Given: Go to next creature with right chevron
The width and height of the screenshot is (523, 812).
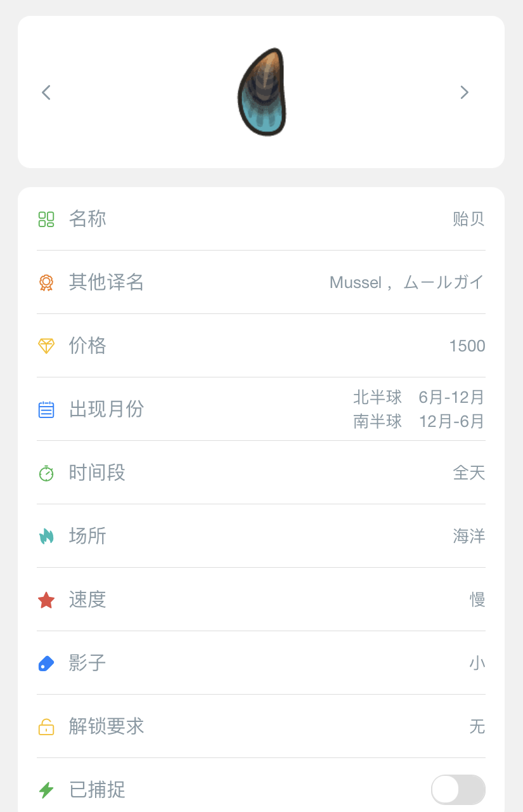Looking at the screenshot, I should [465, 93].
